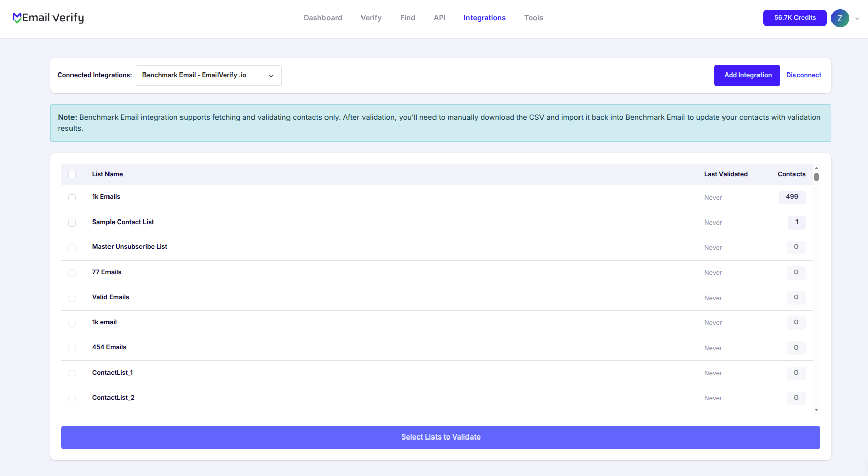
Task: Click the Sample Contact List name
Action: pos(123,222)
